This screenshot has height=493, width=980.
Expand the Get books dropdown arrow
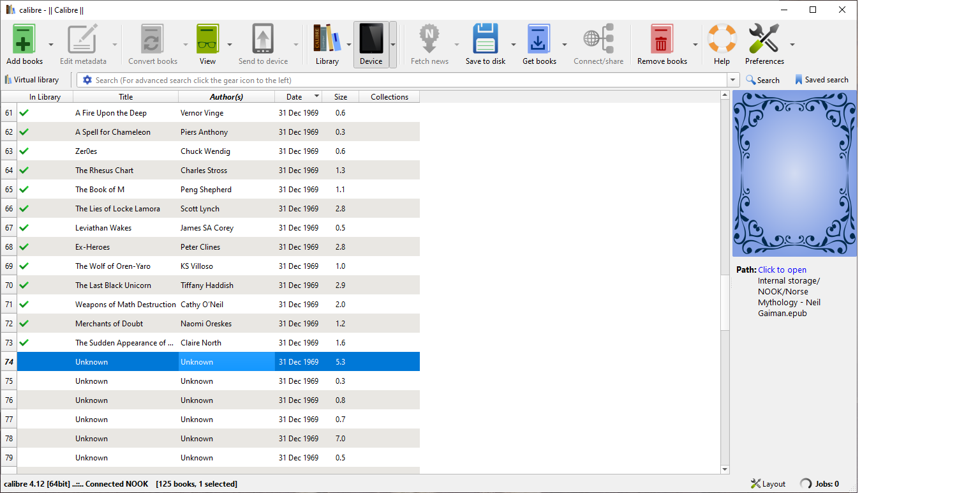pyautogui.click(x=565, y=45)
